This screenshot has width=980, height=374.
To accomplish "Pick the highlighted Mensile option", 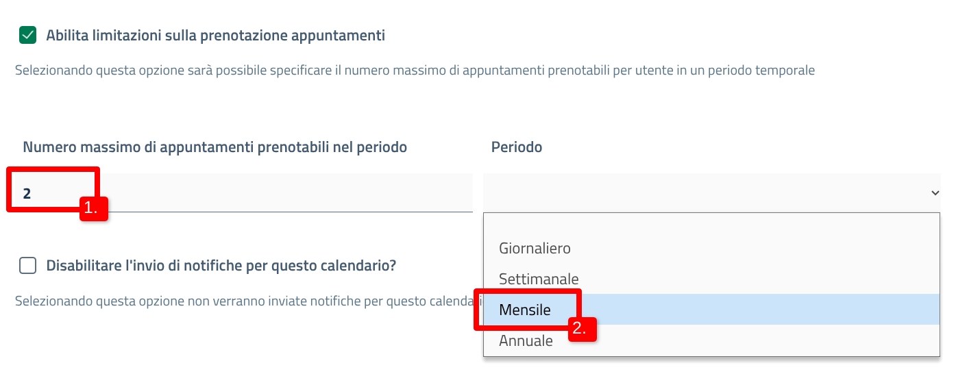I will click(x=525, y=310).
